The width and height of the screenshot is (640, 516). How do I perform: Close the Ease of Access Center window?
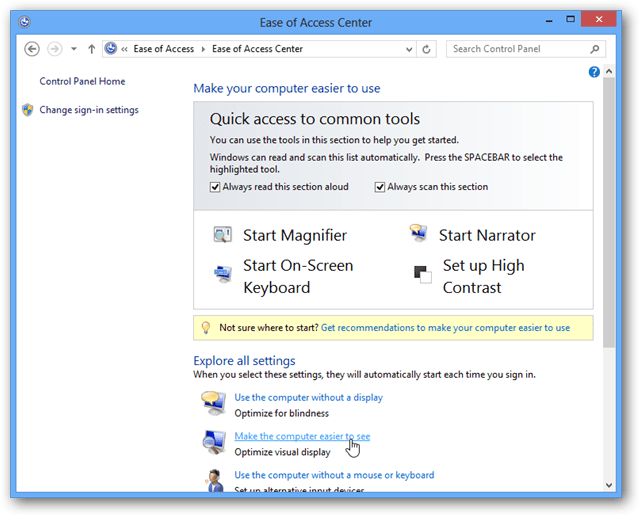[x=599, y=19]
